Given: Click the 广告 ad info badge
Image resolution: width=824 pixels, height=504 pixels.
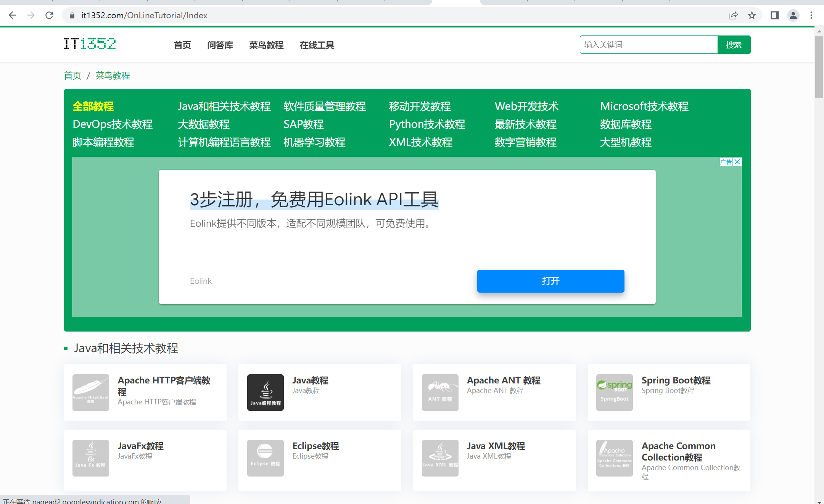Looking at the screenshot, I should [x=726, y=162].
